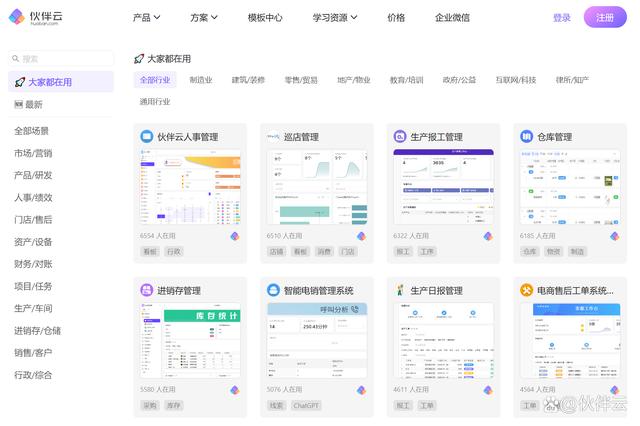Open the 模板中心 menu item
Screen dimensions: 640x426
click(265, 18)
